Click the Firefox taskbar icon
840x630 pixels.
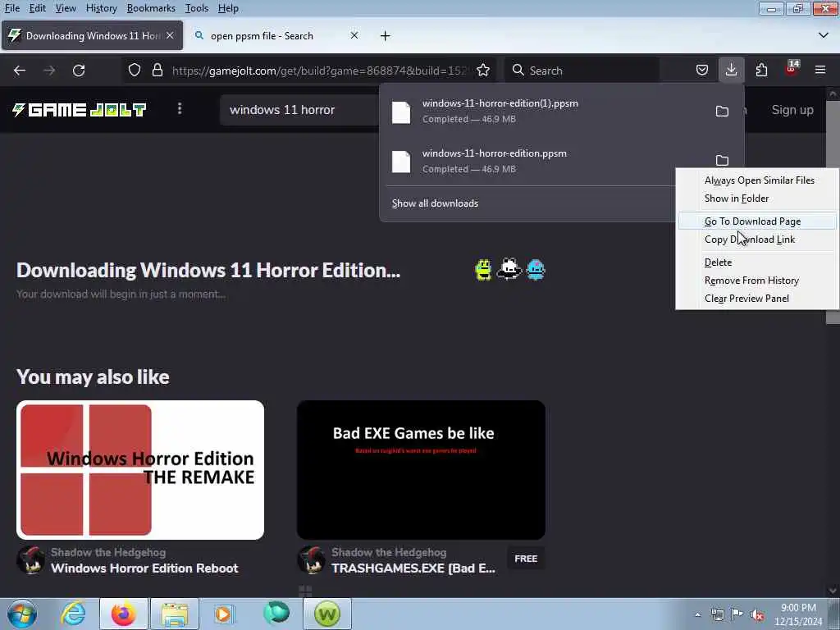coord(123,614)
